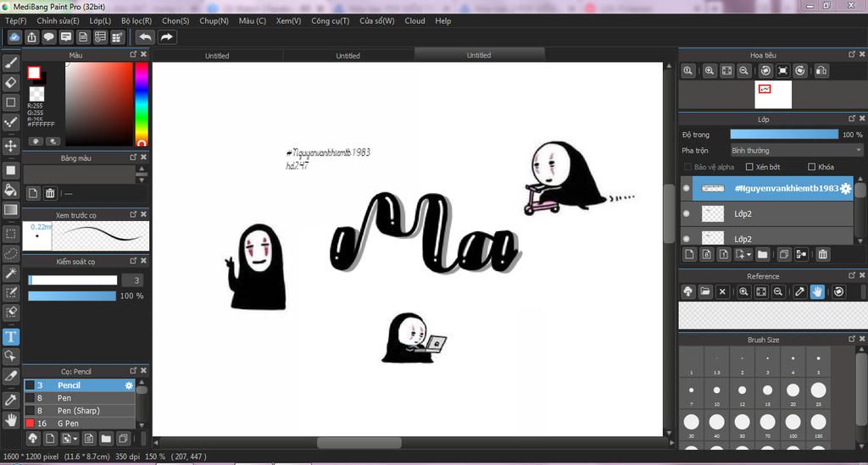Open the Cloud menu
Viewport: 868px width, 465px height.
click(415, 20)
